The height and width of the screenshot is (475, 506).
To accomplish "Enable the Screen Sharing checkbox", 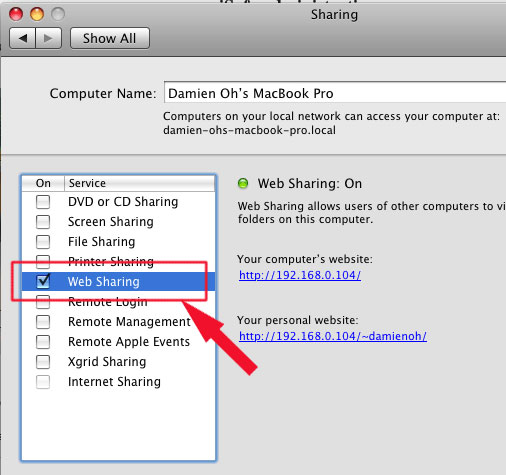I will click(x=43, y=222).
